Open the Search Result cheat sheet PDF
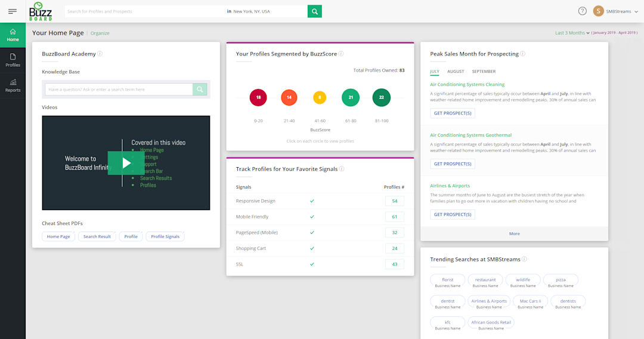644x339 pixels. [97, 236]
